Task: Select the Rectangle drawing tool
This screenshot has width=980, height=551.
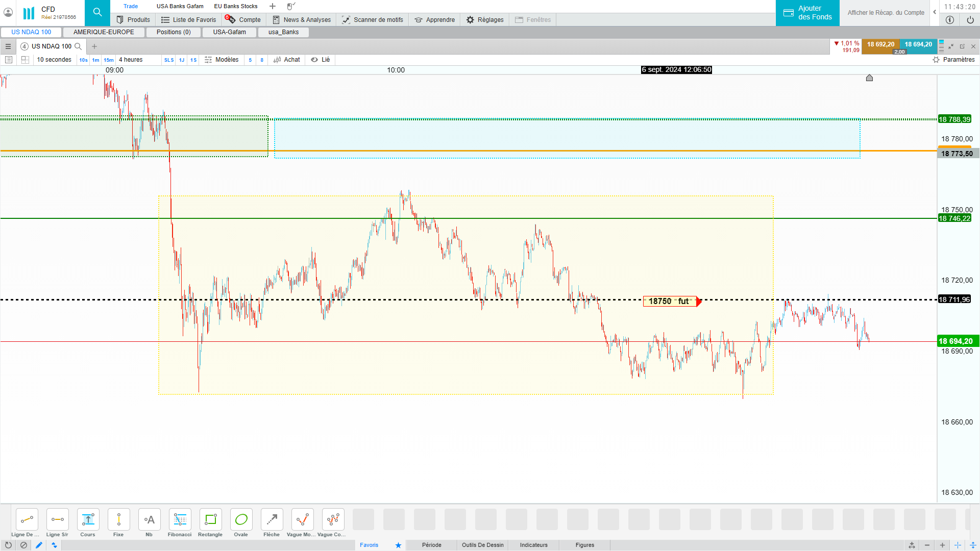Action: pyautogui.click(x=210, y=520)
